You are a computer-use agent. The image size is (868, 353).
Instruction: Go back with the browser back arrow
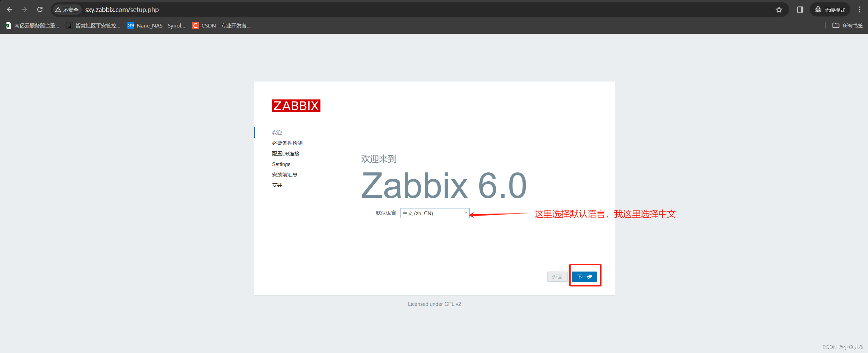[10, 10]
